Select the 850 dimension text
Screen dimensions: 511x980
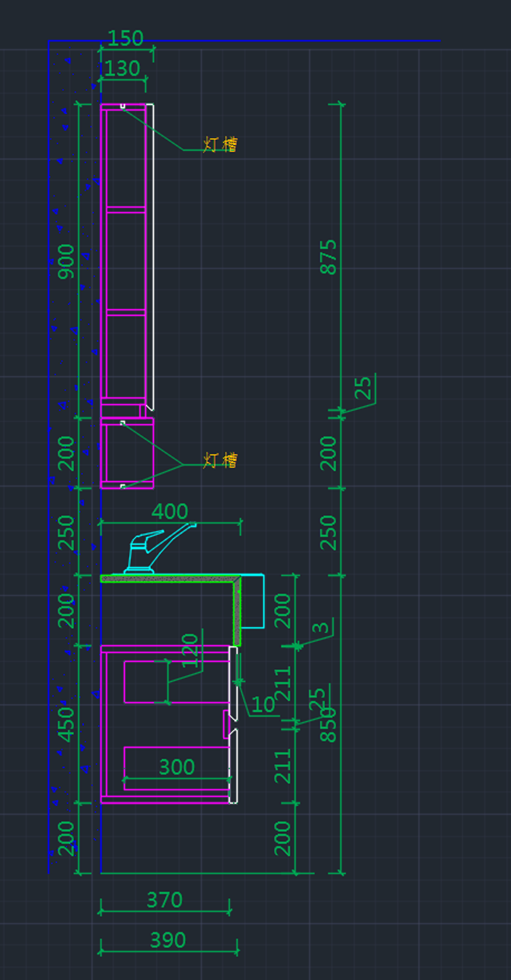pos(328,724)
